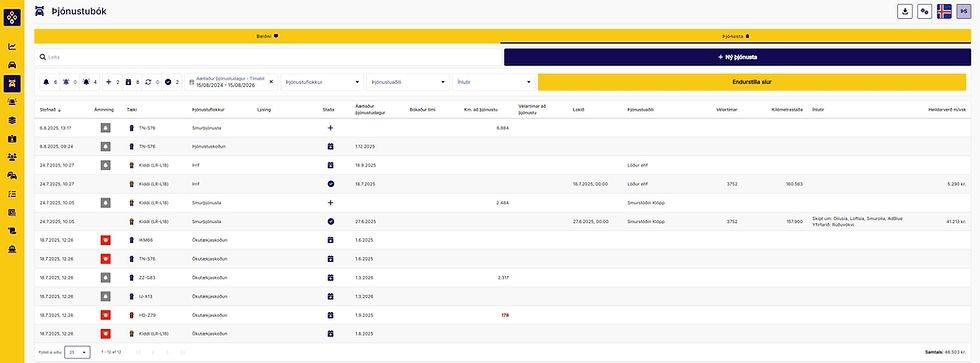
Task: Click the 6.884 km to service value
Action: click(502, 127)
